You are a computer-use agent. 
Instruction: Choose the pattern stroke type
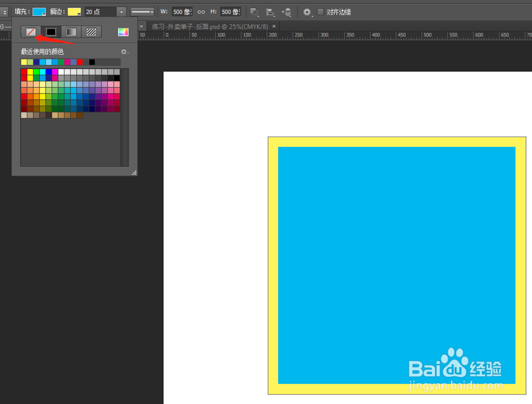click(92, 32)
